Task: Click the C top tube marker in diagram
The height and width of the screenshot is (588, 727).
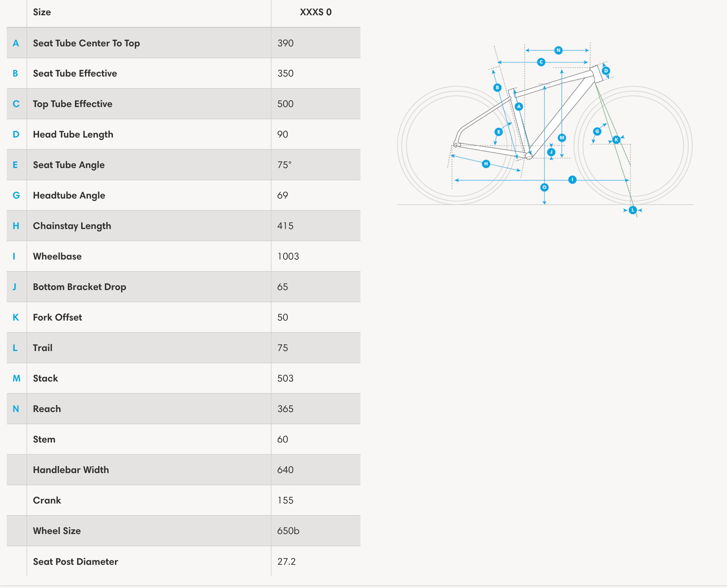Action: point(541,62)
